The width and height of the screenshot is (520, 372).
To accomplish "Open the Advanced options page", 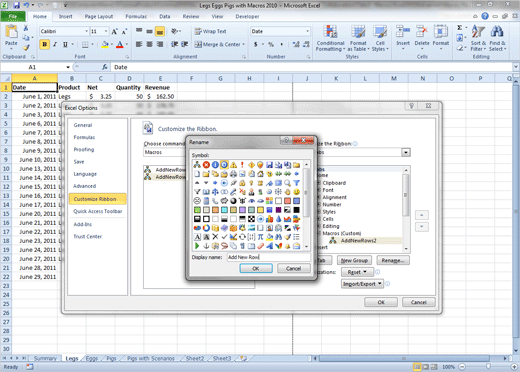I will (85, 186).
